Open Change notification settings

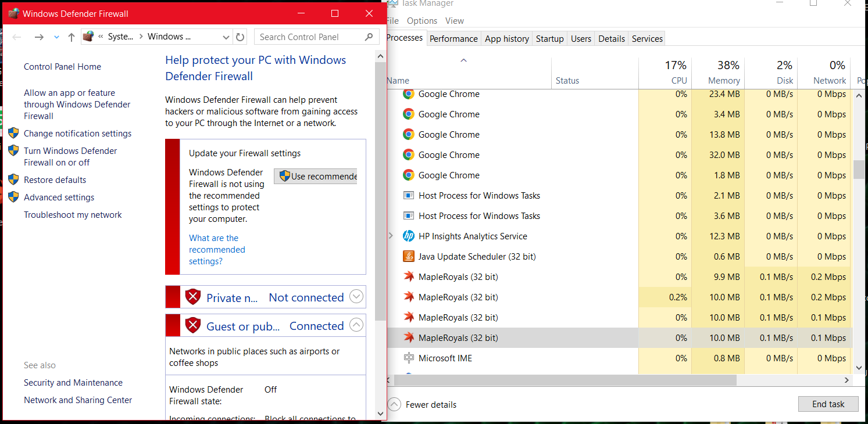coord(77,134)
